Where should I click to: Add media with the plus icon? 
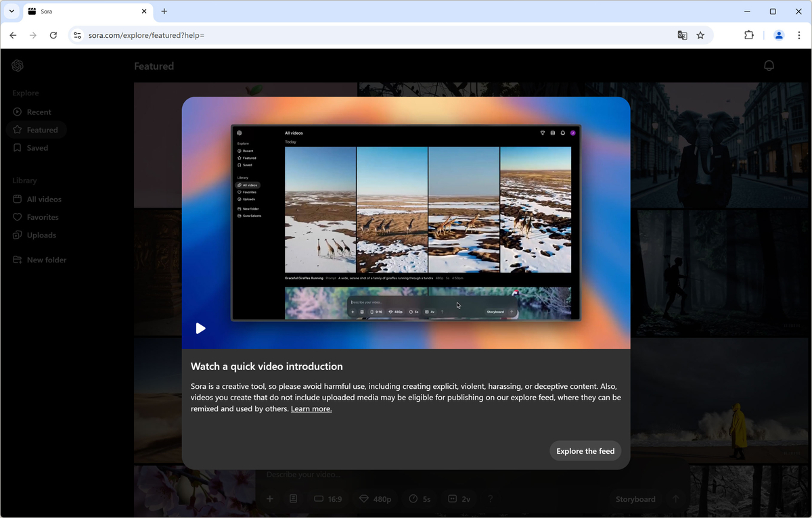(270, 499)
